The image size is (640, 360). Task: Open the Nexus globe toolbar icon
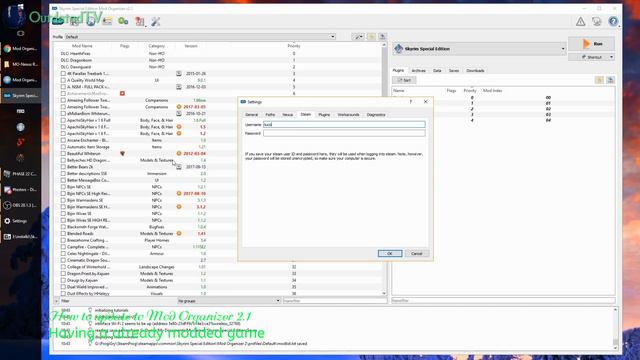(91, 21)
